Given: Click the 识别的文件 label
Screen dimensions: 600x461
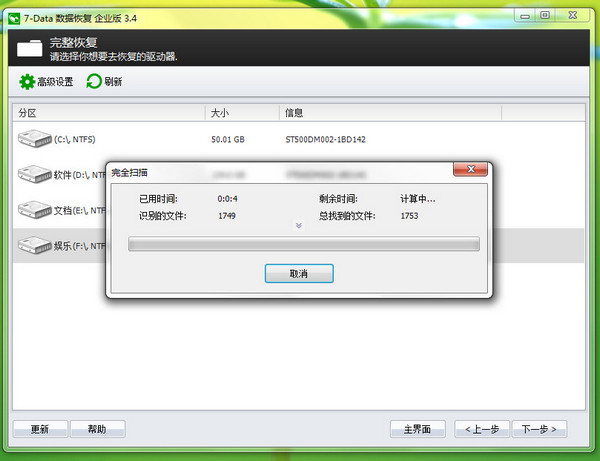Looking at the screenshot, I should click(162, 216).
